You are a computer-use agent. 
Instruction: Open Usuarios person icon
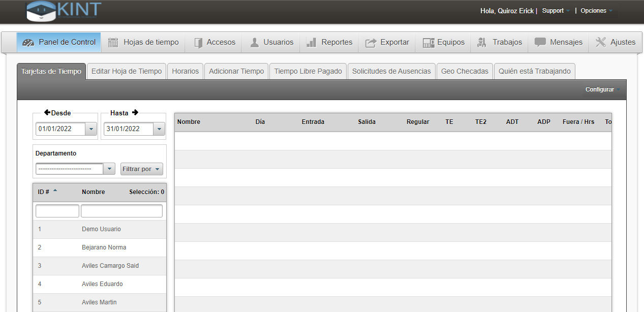click(x=255, y=43)
